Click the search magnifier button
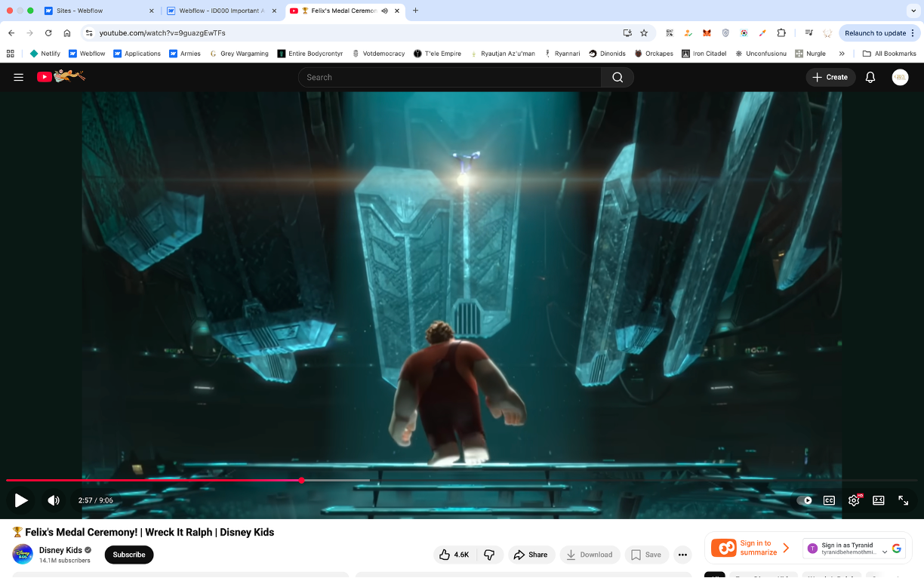This screenshot has width=924, height=578. click(618, 77)
